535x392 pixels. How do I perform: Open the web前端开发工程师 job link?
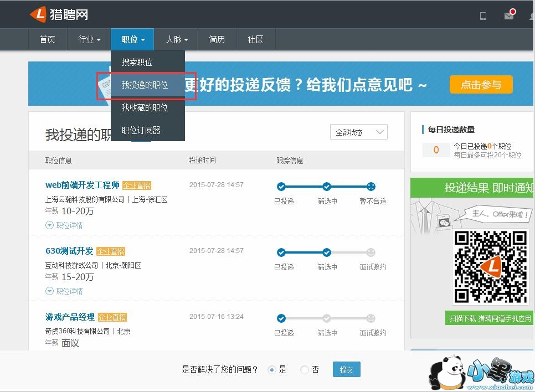(82, 185)
